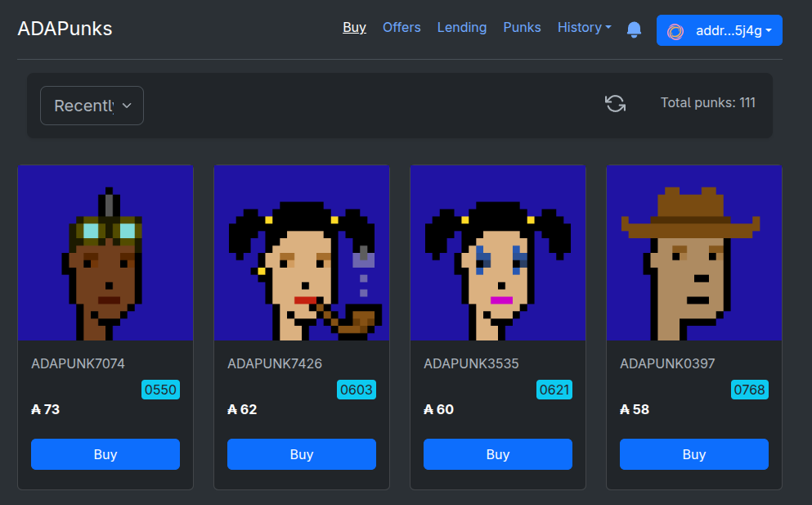Click the refresh listings icon
Image resolution: width=812 pixels, height=505 pixels.
[x=615, y=104]
